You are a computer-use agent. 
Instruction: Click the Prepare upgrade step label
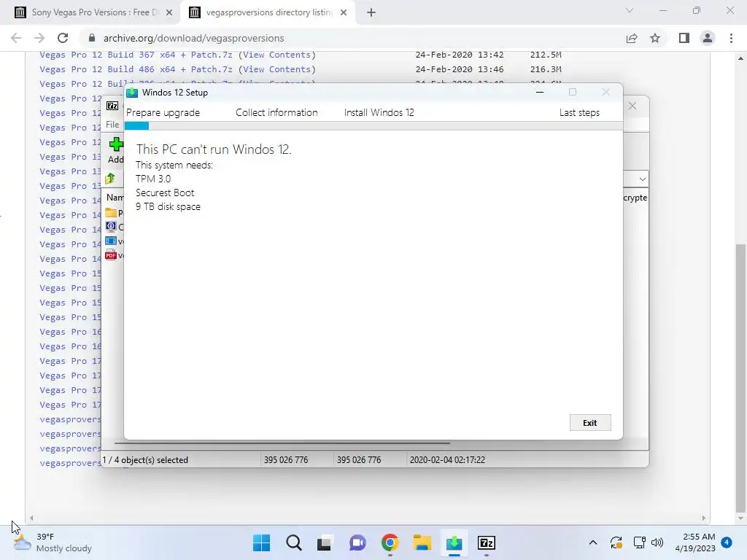coord(163,113)
